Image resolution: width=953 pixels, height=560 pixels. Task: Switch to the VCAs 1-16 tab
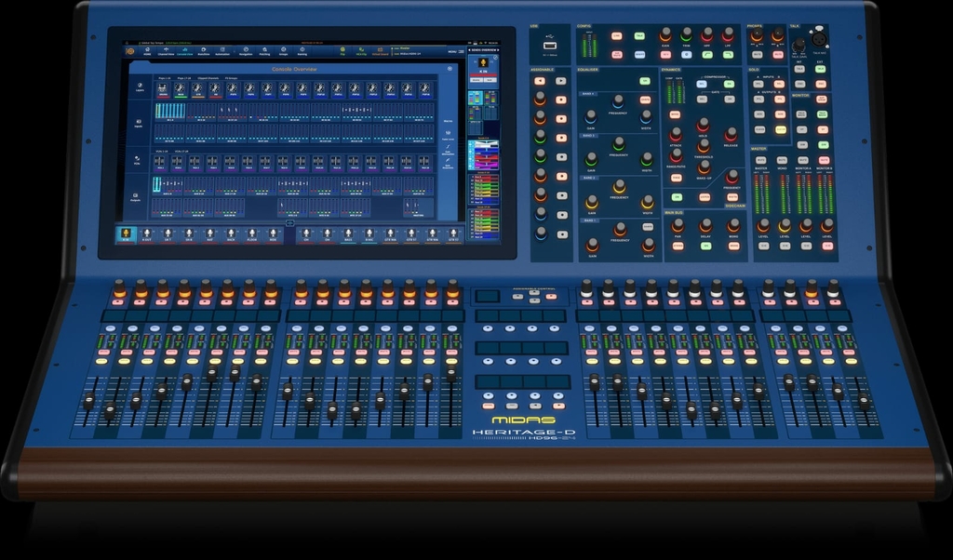(x=161, y=152)
